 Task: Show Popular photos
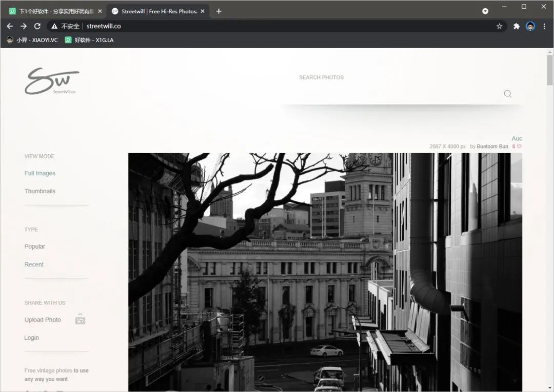(35, 246)
